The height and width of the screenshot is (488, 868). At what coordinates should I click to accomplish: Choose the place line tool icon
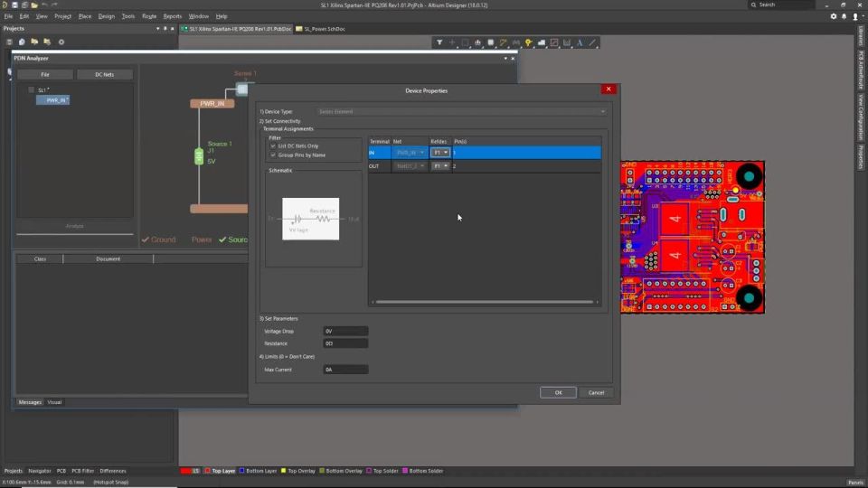coord(592,42)
